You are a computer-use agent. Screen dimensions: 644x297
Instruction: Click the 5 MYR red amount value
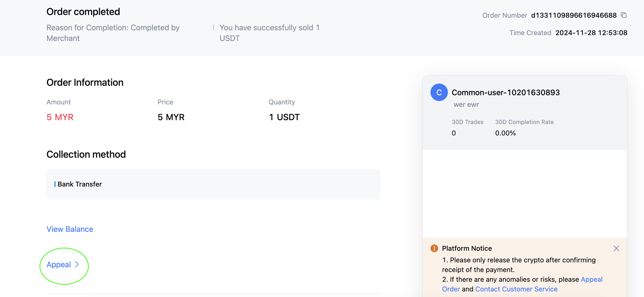(60, 117)
